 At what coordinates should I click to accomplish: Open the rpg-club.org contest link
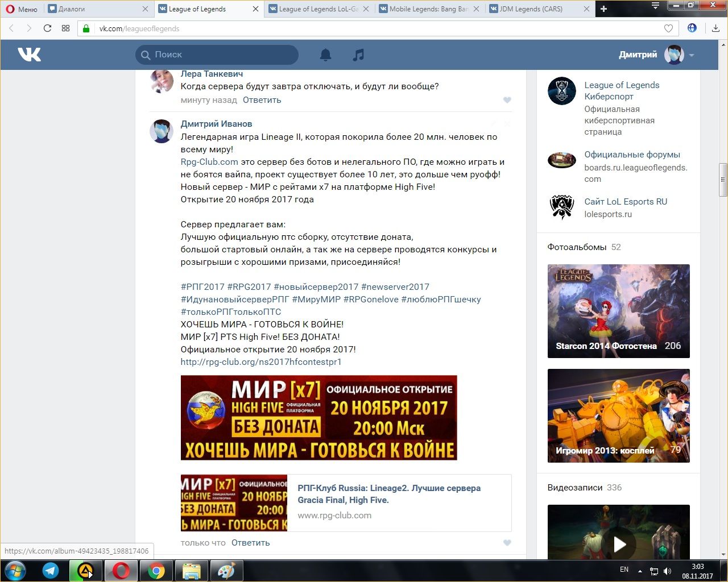click(x=261, y=362)
